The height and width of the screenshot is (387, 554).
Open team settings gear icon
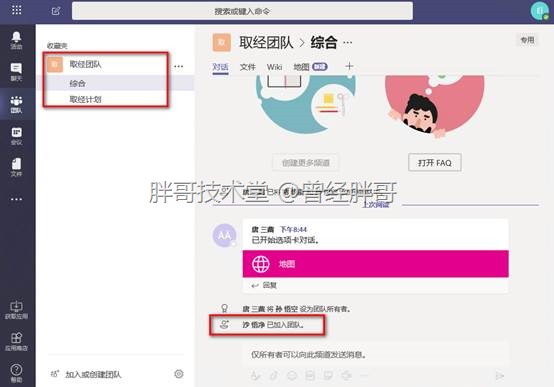(x=179, y=374)
